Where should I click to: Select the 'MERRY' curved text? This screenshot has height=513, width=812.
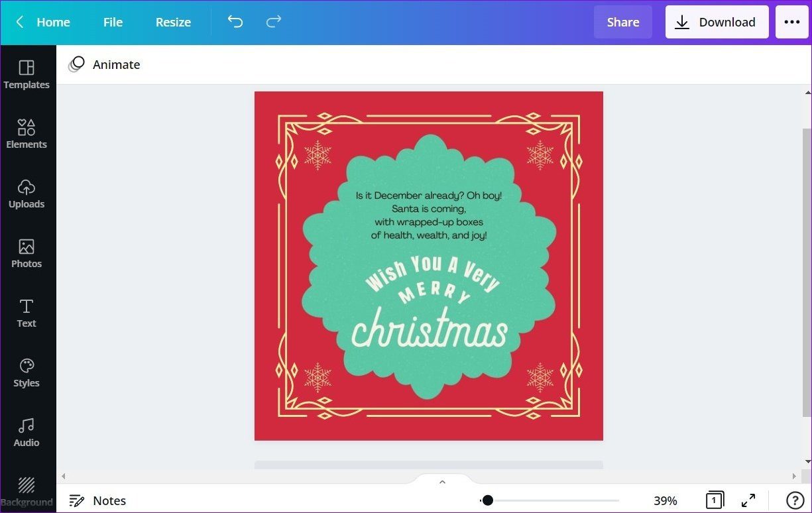(x=434, y=292)
